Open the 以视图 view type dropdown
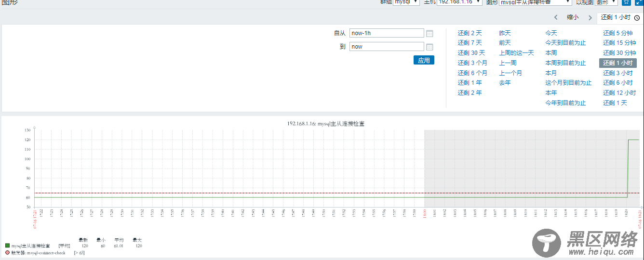 (606, 2)
